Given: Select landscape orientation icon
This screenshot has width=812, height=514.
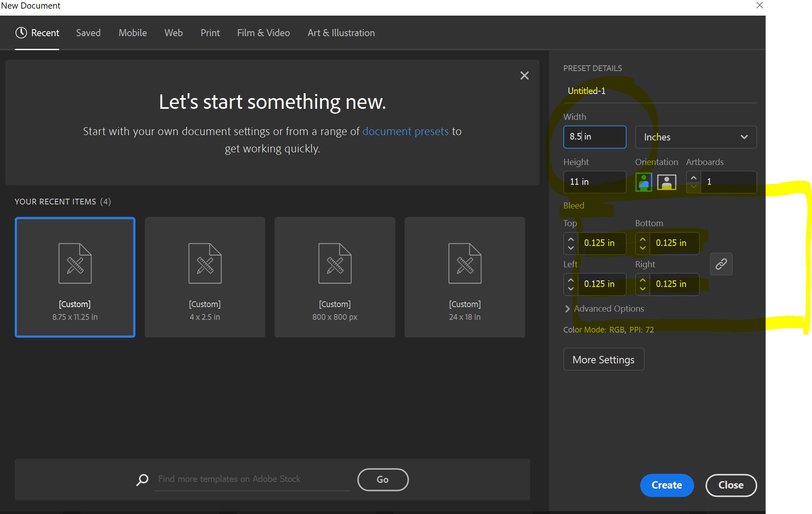Looking at the screenshot, I should (x=666, y=182).
